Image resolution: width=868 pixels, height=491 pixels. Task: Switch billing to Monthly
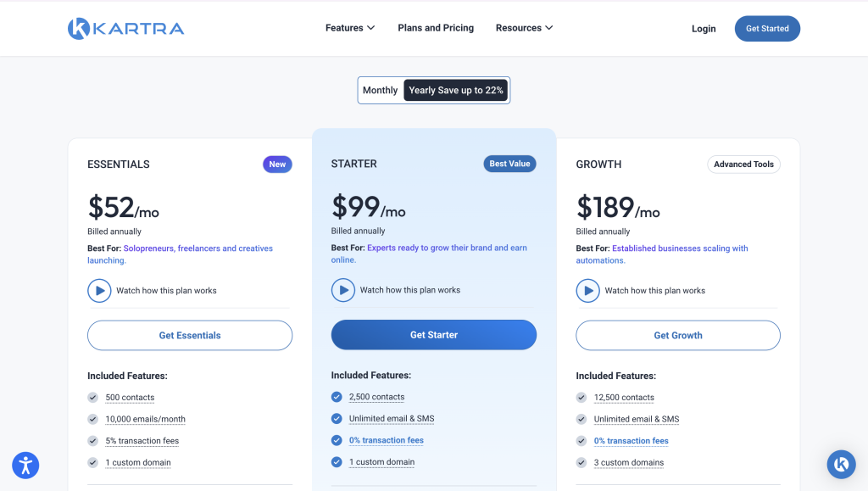(x=381, y=90)
